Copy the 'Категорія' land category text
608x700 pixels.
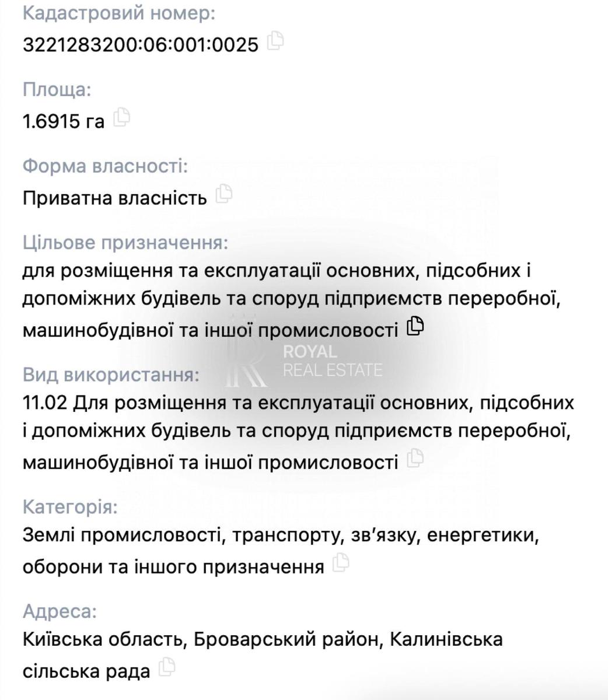pos(341,562)
